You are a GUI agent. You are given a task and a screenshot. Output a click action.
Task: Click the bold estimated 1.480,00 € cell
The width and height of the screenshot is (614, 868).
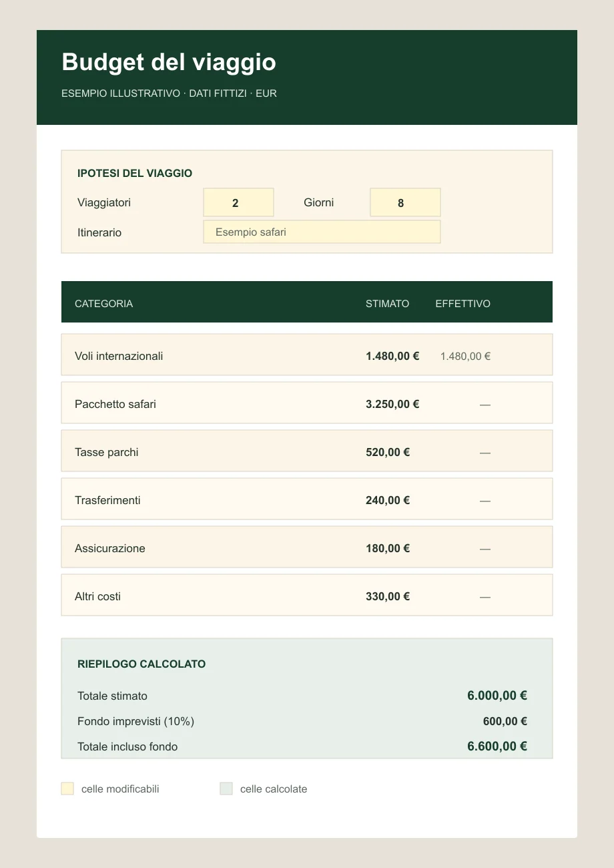(392, 356)
